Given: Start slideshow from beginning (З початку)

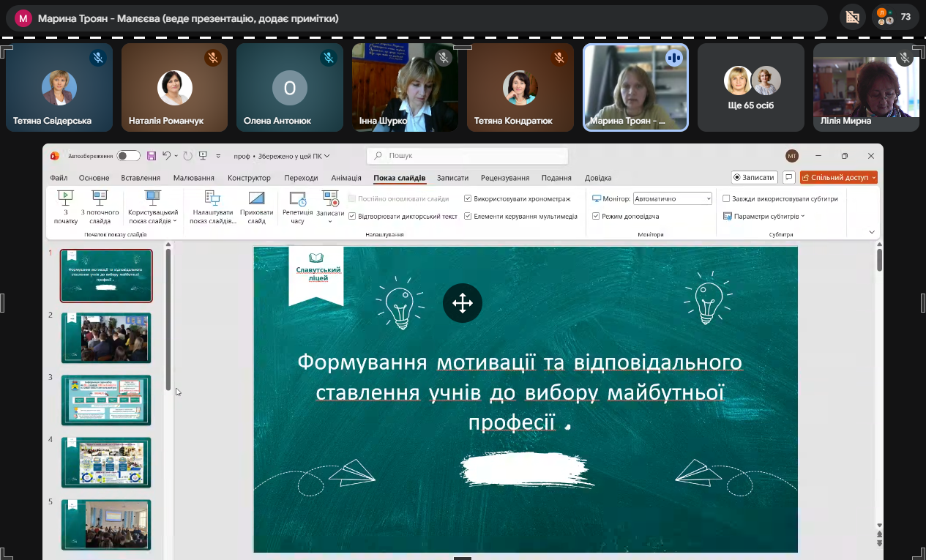Looking at the screenshot, I should (65, 206).
